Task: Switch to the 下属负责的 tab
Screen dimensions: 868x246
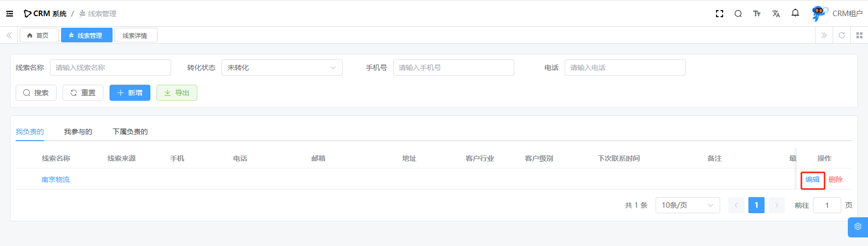Action: (130, 132)
